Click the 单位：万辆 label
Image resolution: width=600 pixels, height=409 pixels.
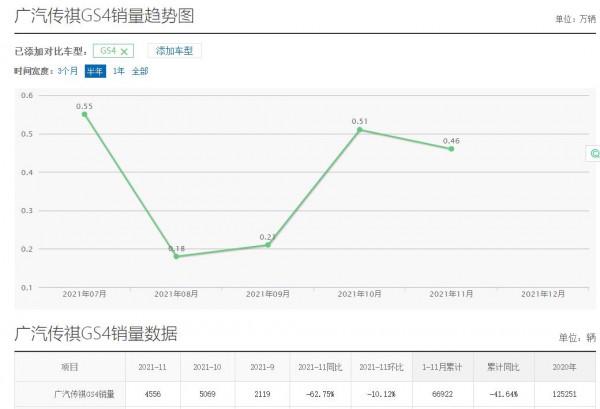[x=576, y=19]
